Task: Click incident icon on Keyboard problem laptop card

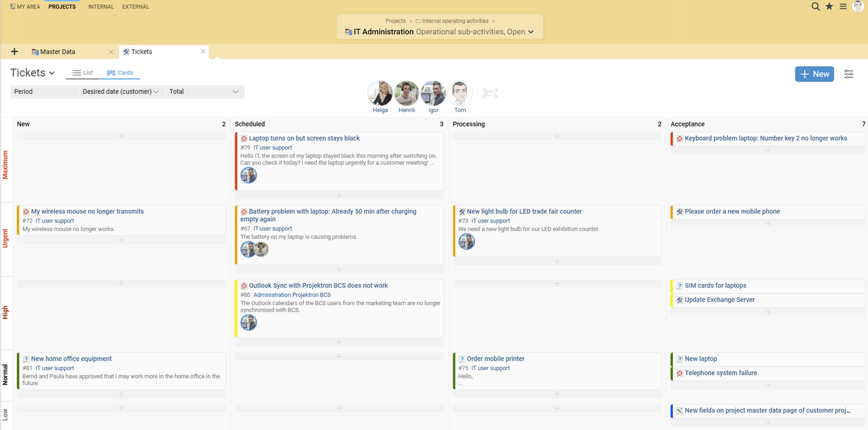Action: (680, 139)
